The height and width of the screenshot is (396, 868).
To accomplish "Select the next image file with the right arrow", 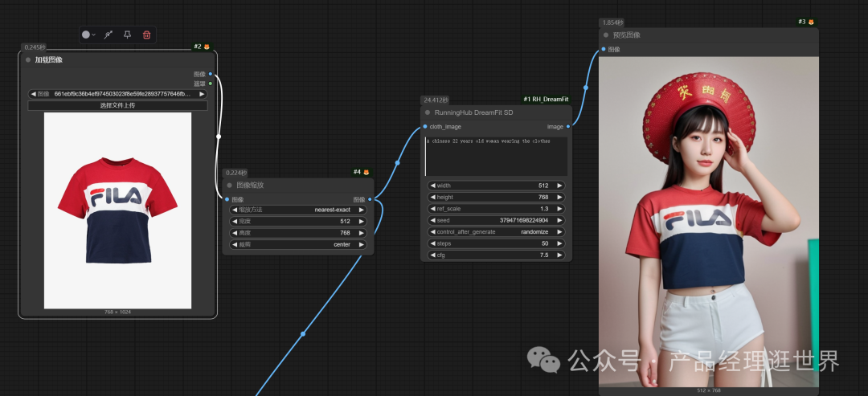I will [x=202, y=94].
